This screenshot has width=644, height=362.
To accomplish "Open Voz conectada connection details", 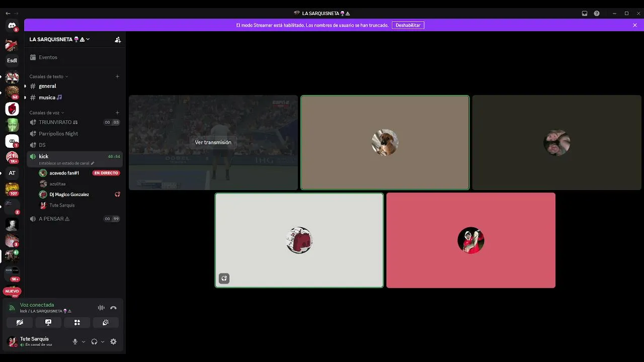I will (37, 305).
